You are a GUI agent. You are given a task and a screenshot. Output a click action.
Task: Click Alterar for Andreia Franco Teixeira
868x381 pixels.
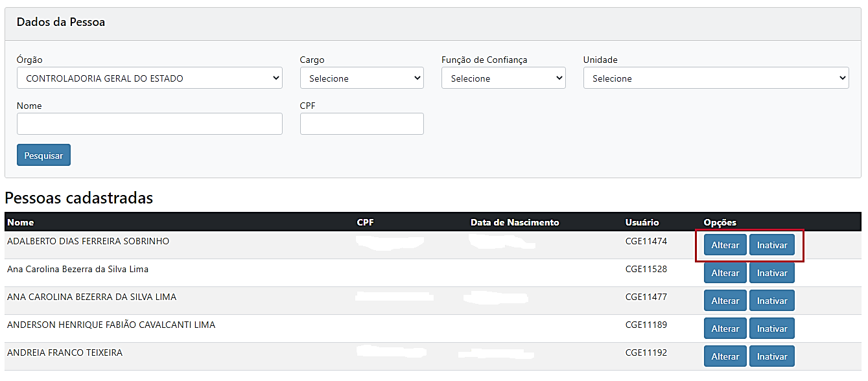(725, 356)
